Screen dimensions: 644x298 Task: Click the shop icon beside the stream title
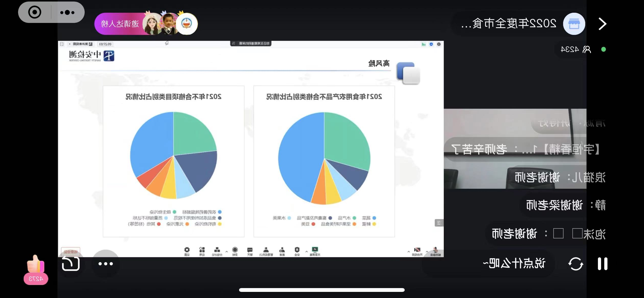[574, 24]
